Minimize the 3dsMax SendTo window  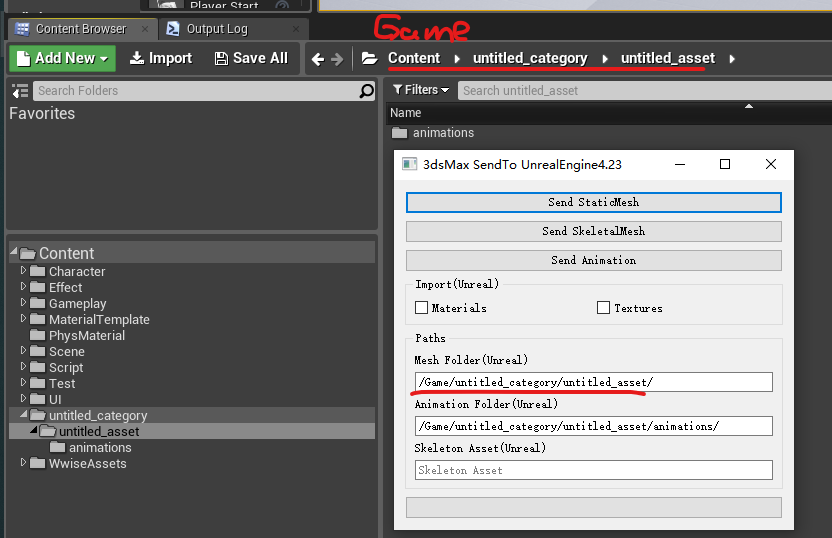pos(680,164)
